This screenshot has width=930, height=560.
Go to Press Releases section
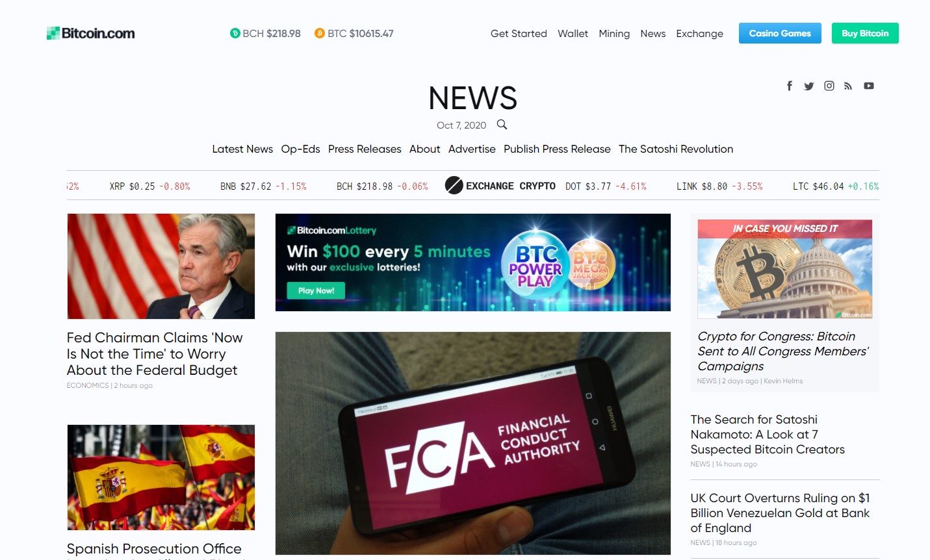pos(365,149)
